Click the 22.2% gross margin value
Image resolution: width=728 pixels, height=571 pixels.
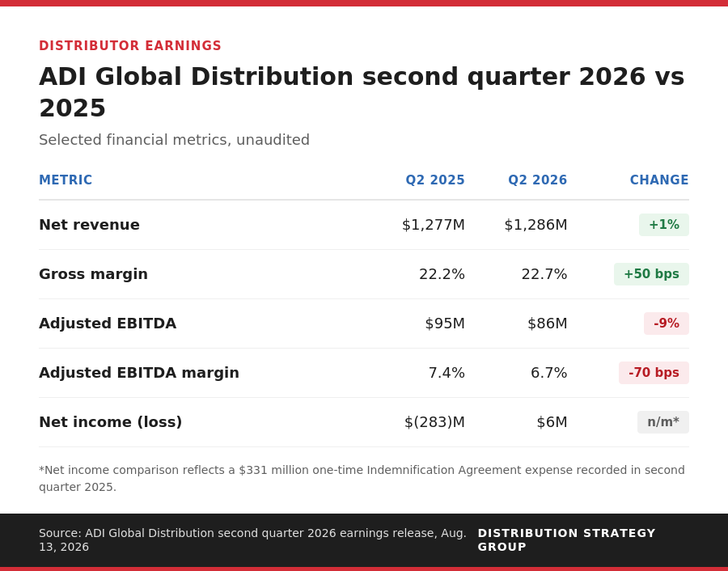point(442,274)
